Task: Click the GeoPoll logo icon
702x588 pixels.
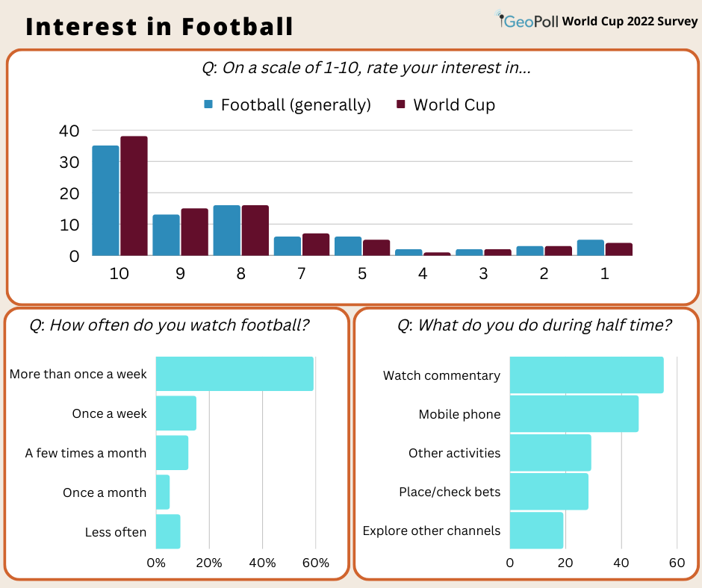Action: click(502, 19)
